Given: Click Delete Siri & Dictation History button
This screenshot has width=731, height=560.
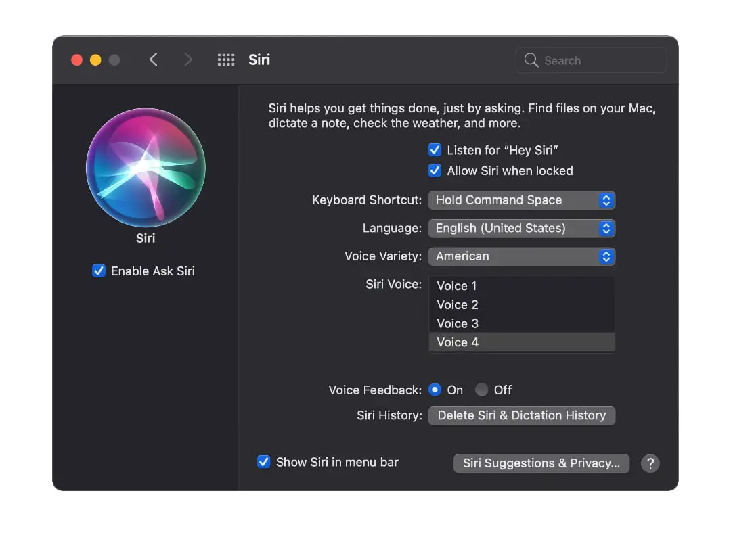Looking at the screenshot, I should 522,415.
